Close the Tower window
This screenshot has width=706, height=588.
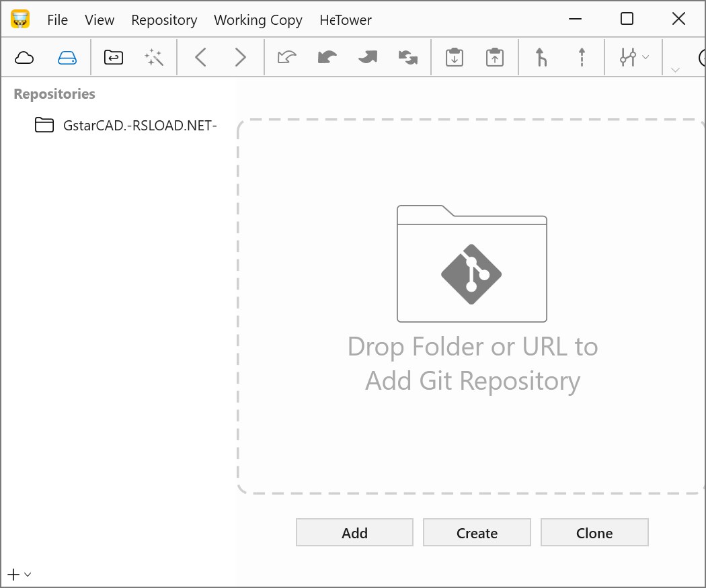[x=678, y=19]
